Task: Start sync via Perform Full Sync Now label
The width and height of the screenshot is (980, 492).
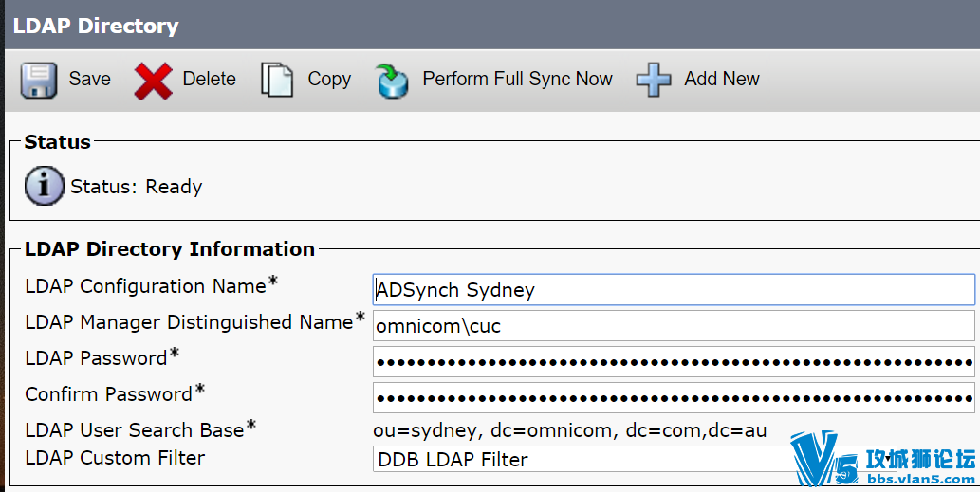Action: 517,79
